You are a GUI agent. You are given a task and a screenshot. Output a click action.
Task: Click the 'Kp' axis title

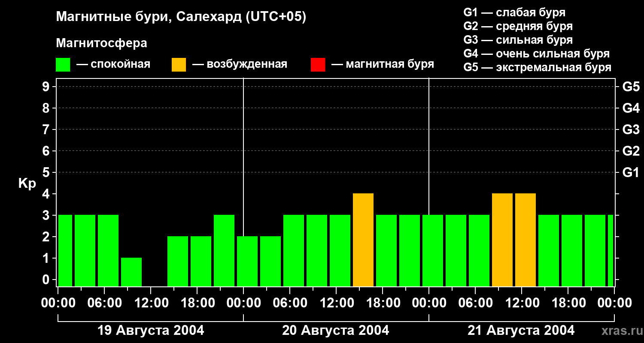click(27, 184)
